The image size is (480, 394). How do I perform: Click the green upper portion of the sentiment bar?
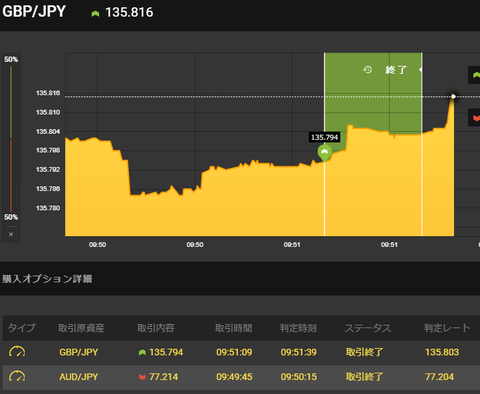coord(11,102)
